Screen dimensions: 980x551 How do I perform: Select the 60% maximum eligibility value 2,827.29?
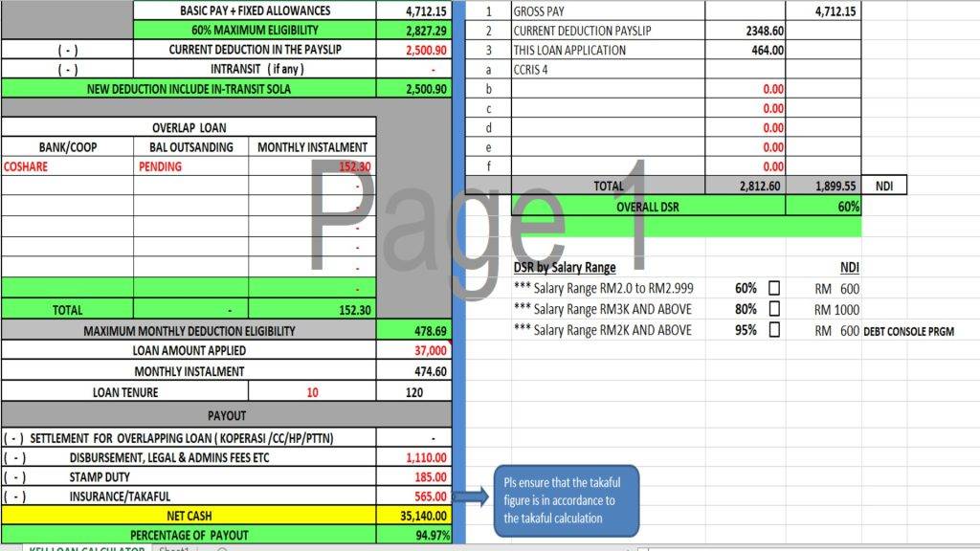pyautogui.click(x=413, y=30)
